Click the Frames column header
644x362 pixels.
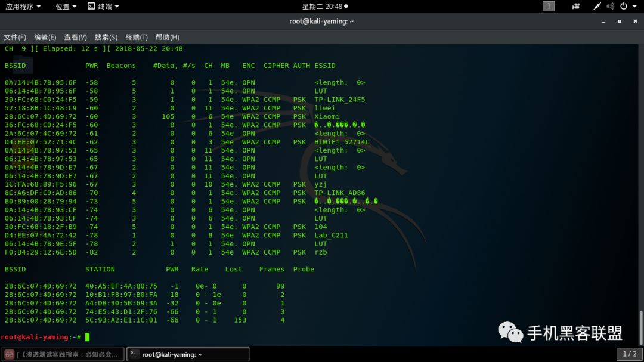click(x=272, y=269)
